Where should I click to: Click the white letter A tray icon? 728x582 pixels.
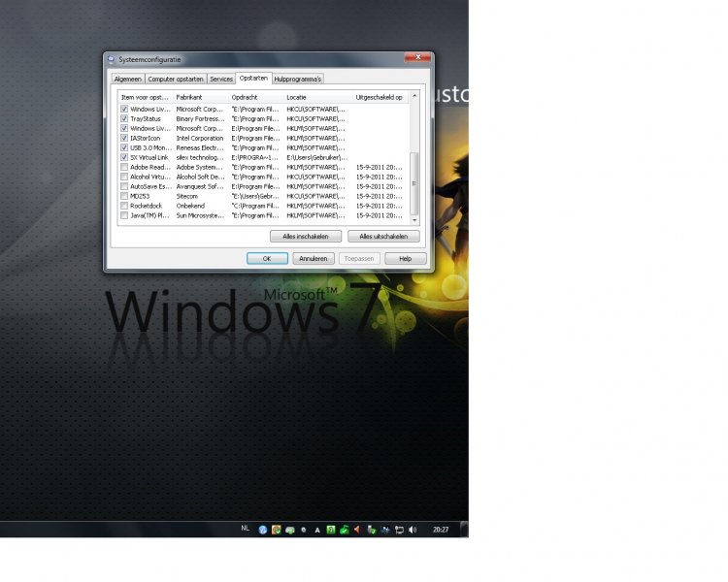point(317,530)
